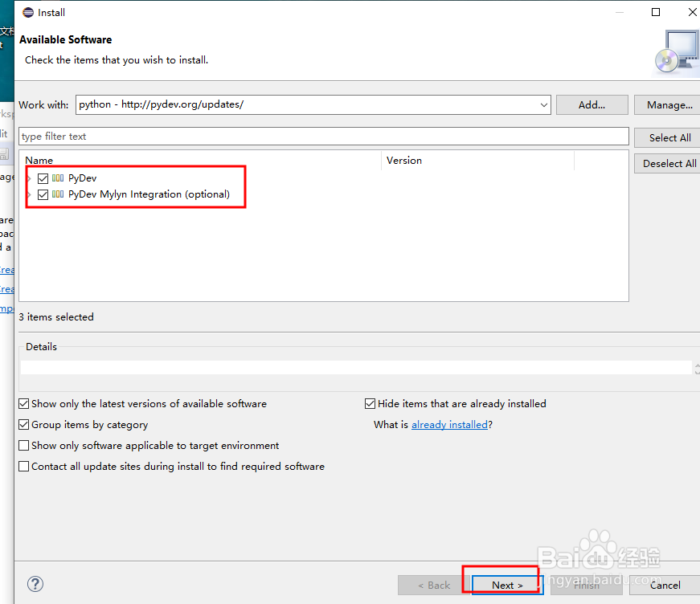Image resolution: width=700 pixels, height=604 pixels.
Task: Toggle Group items by category checkbox
Action: [x=23, y=424]
